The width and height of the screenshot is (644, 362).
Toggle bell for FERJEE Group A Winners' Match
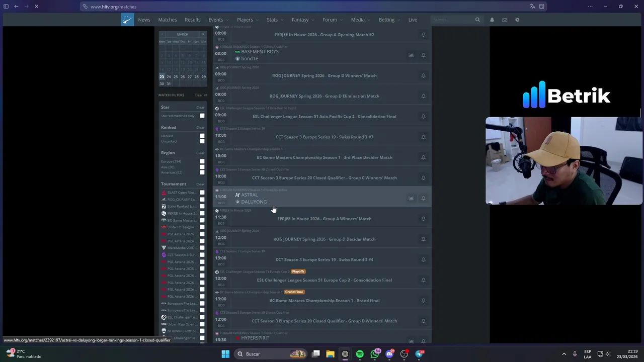coord(423,219)
